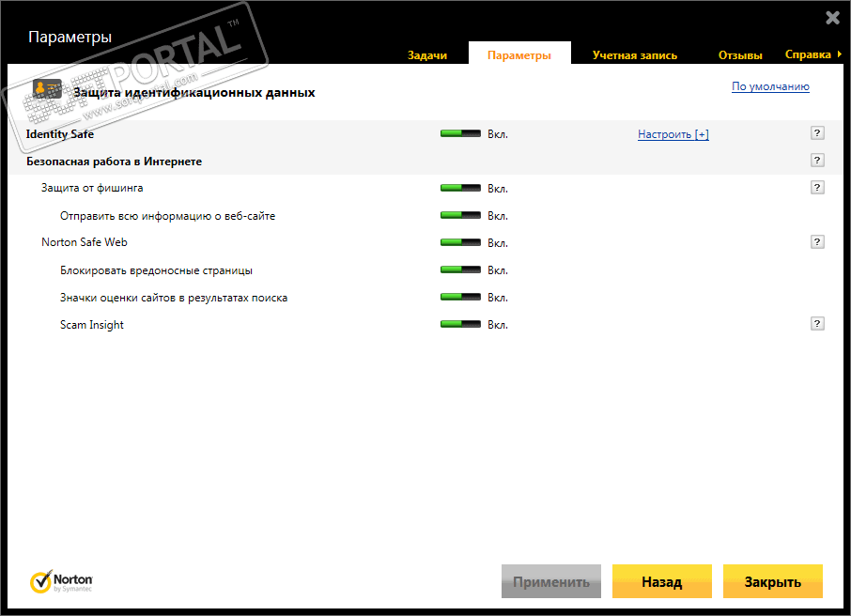Toggle the Scam Insight switch
This screenshot has height=616, width=851.
coord(460,324)
